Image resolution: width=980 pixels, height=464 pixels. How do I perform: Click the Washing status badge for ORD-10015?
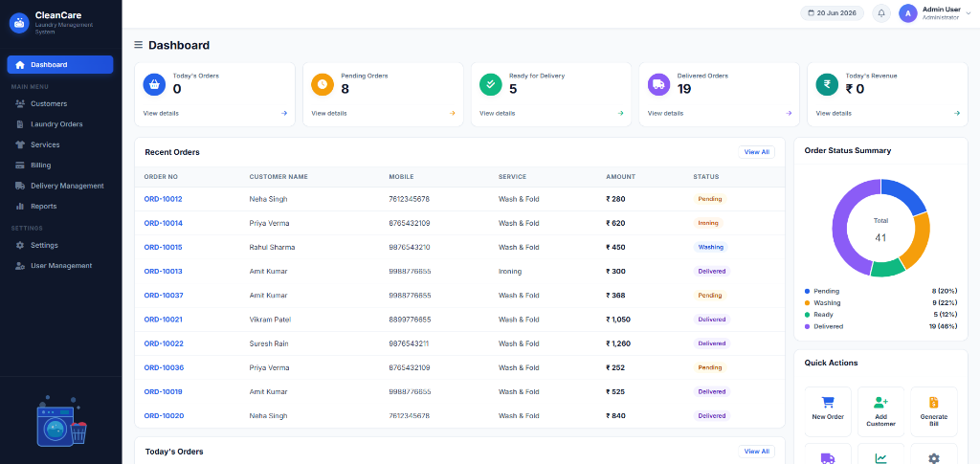point(711,247)
